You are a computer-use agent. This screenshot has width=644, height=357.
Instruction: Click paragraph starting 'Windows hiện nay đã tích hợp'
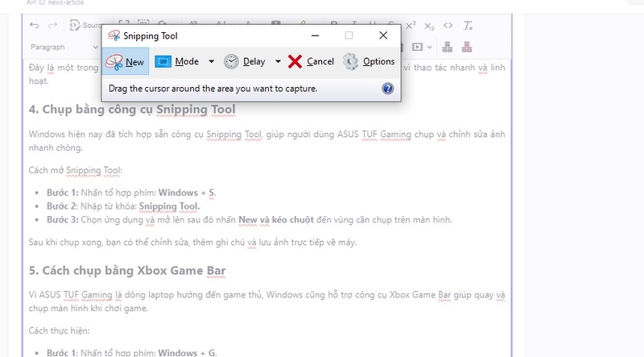click(266, 141)
